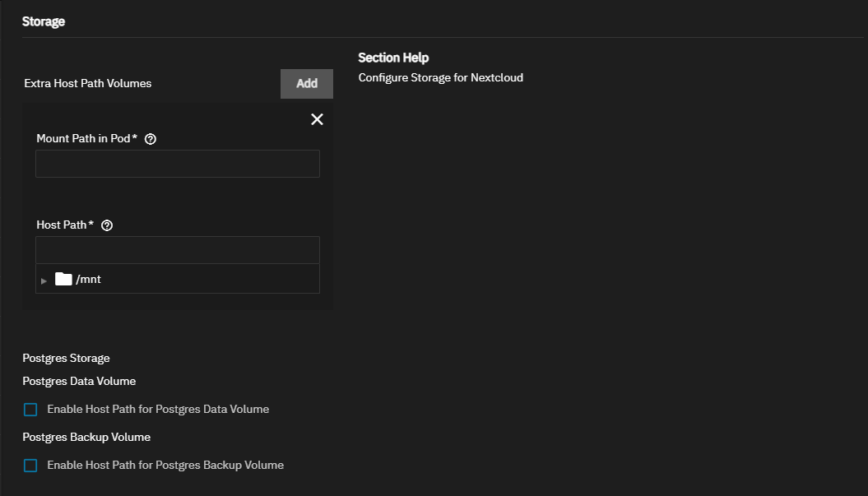Focus the Mount Path in Pod text field
Viewport: 868px width, 496px height.
coord(177,164)
